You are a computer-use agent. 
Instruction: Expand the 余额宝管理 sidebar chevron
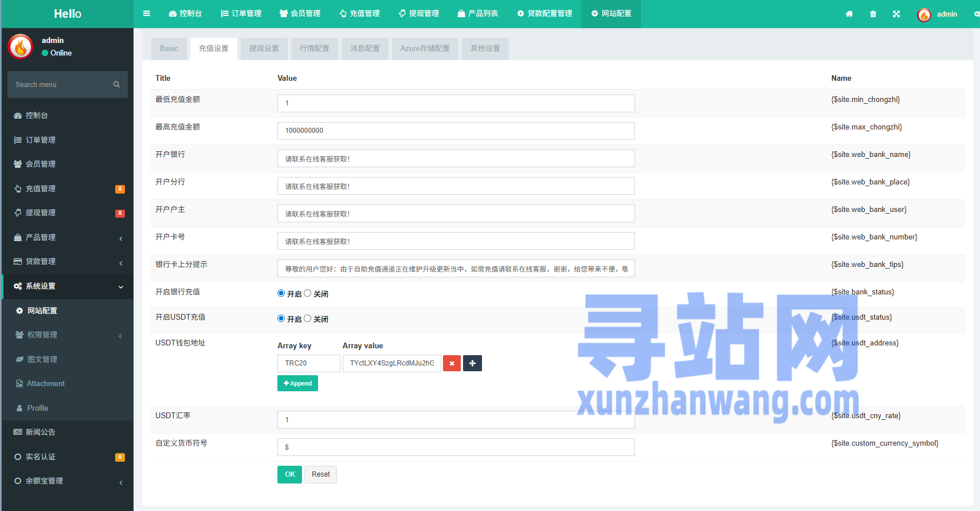tap(121, 482)
